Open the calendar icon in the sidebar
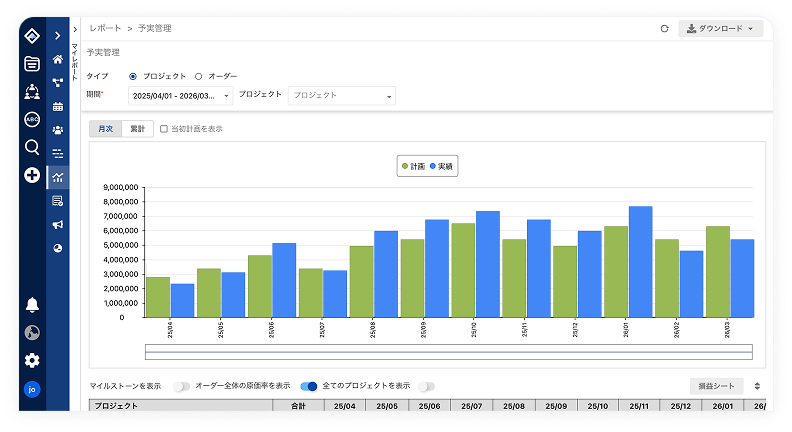The height and width of the screenshot is (432, 792). point(58,106)
